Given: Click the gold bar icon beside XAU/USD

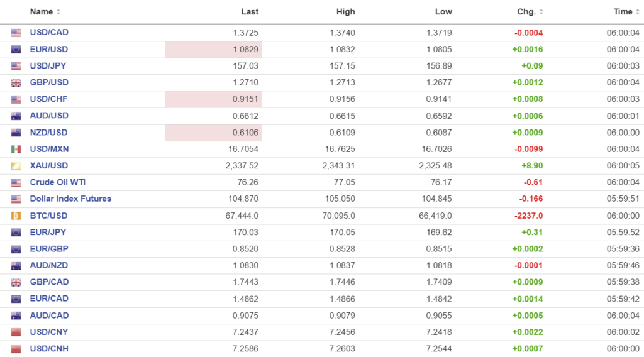Looking at the screenshot, I should 16,166.
